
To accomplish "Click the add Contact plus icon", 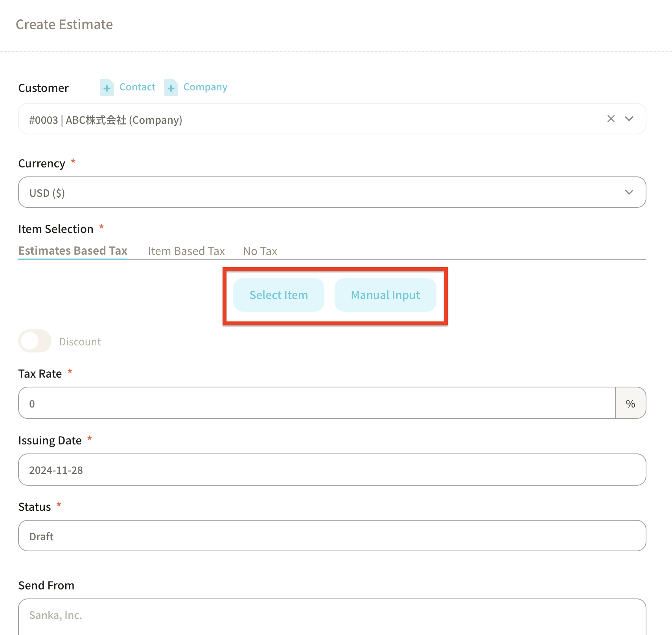I will tap(107, 88).
